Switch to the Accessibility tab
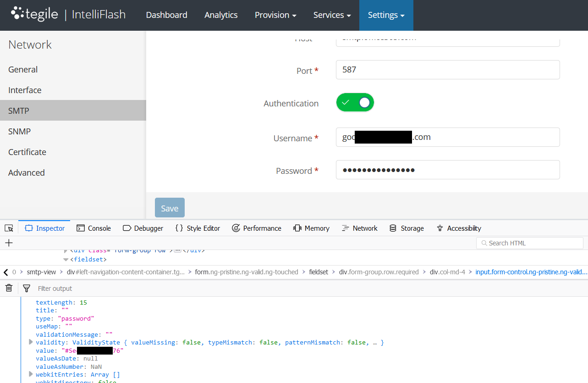Image resolution: width=588 pixels, height=383 pixels. [x=459, y=228]
